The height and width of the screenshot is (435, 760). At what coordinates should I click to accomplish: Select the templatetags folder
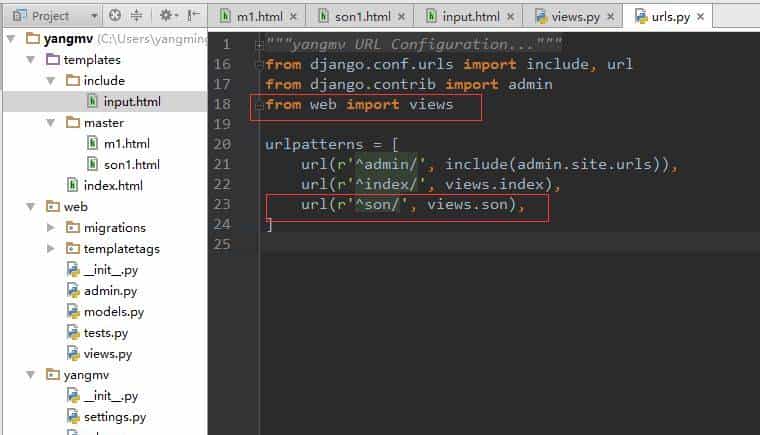coord(122,249)
